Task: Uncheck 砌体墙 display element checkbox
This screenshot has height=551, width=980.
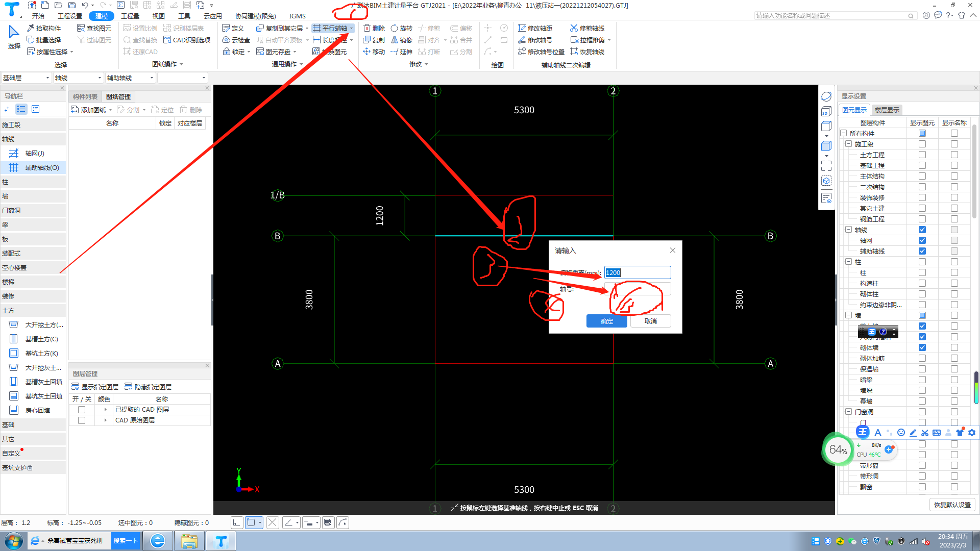Action: [922, 347]
